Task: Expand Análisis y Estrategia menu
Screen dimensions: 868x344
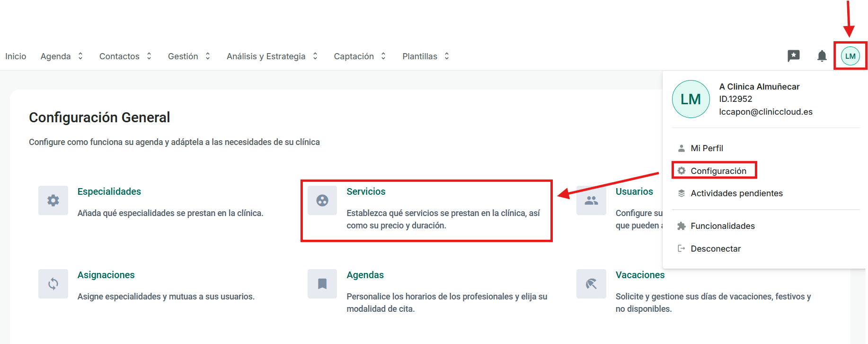Action: pos(272,56)
